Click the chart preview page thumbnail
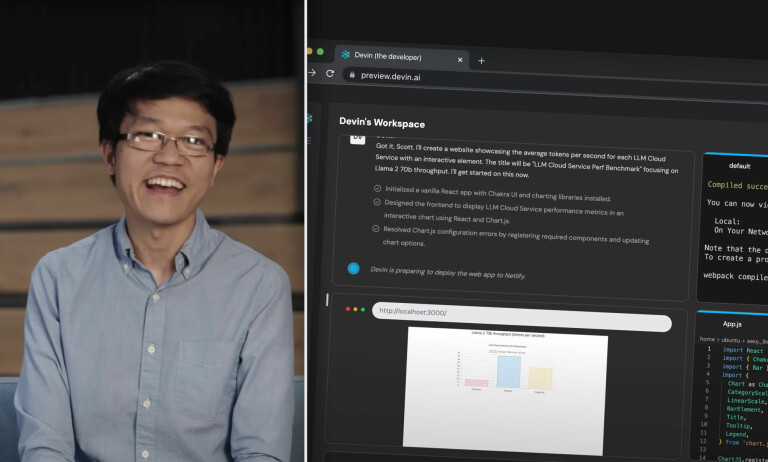The height and width of the screenshot is (462, 768). 504,390
